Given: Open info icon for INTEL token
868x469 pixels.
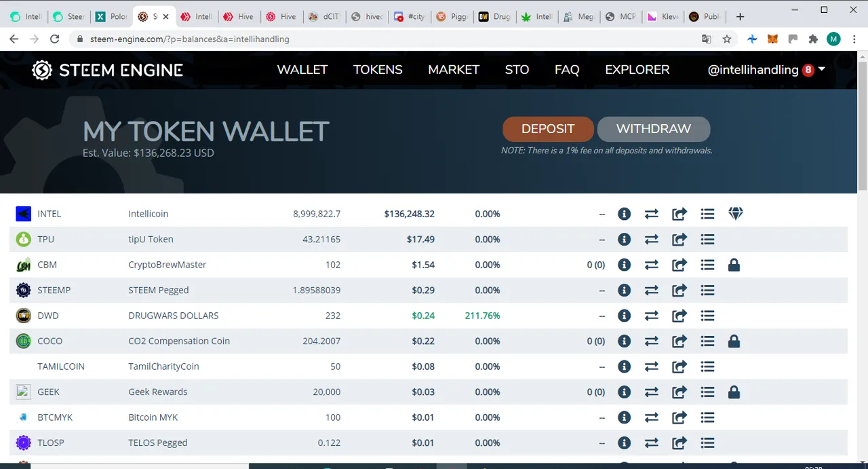Looking at the screenshot, I should click(625, 214).
